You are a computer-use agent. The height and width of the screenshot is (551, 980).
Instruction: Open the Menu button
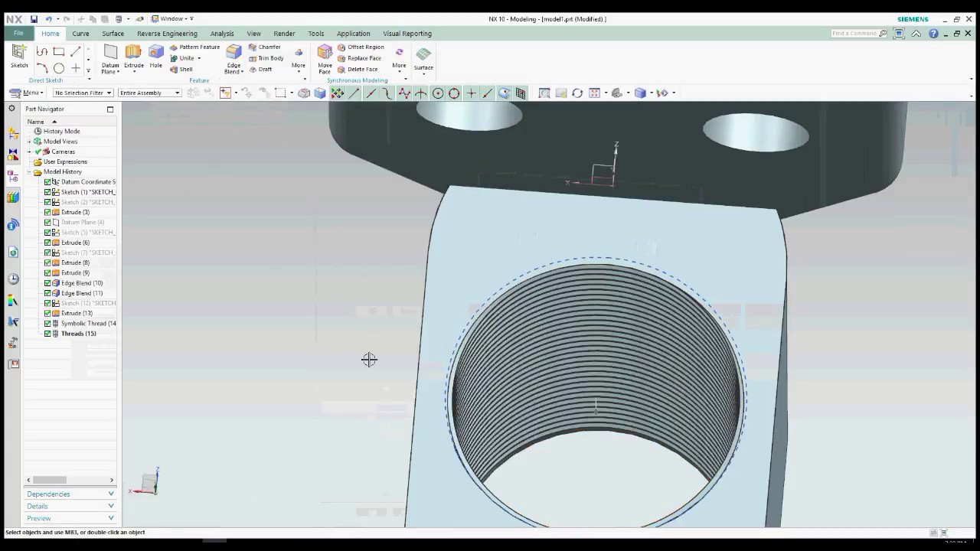27,93
